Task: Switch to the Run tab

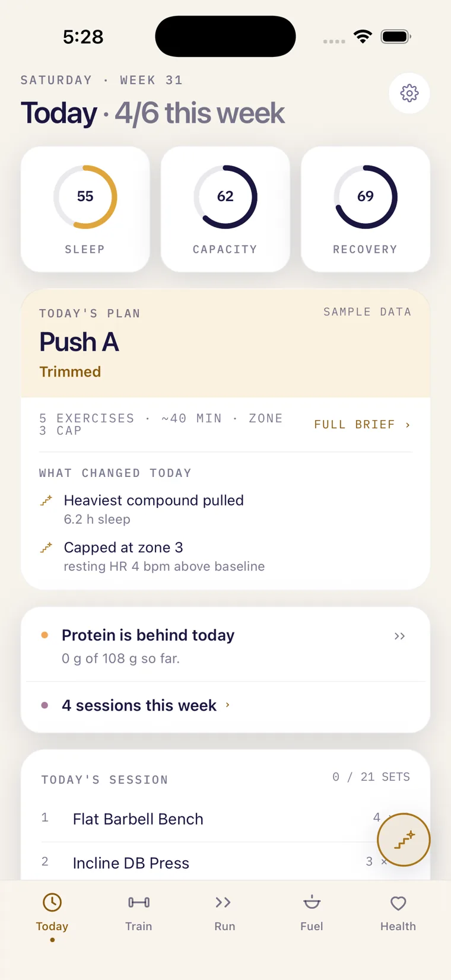Action: (225, 913)
